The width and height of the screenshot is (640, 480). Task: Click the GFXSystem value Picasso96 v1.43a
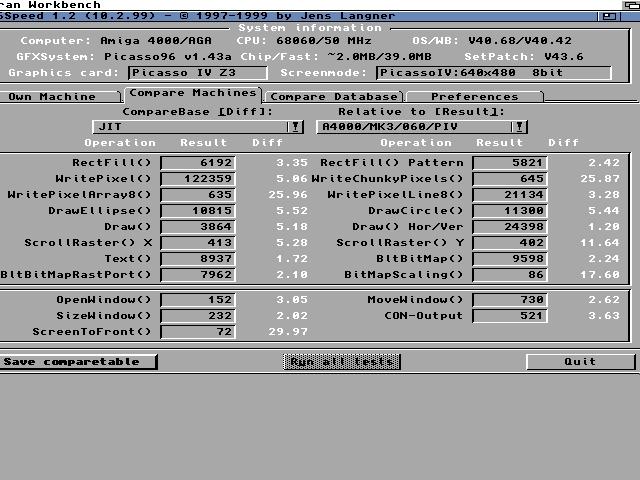point(168,57)
